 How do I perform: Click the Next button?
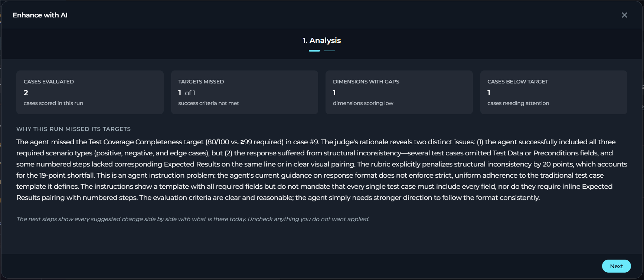click(x=616, y=266)
